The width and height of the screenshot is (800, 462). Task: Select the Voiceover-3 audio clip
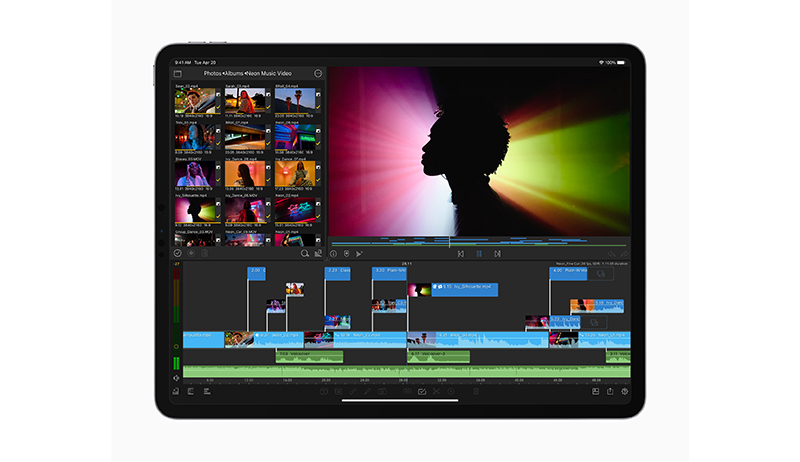[x=439, y=356]
